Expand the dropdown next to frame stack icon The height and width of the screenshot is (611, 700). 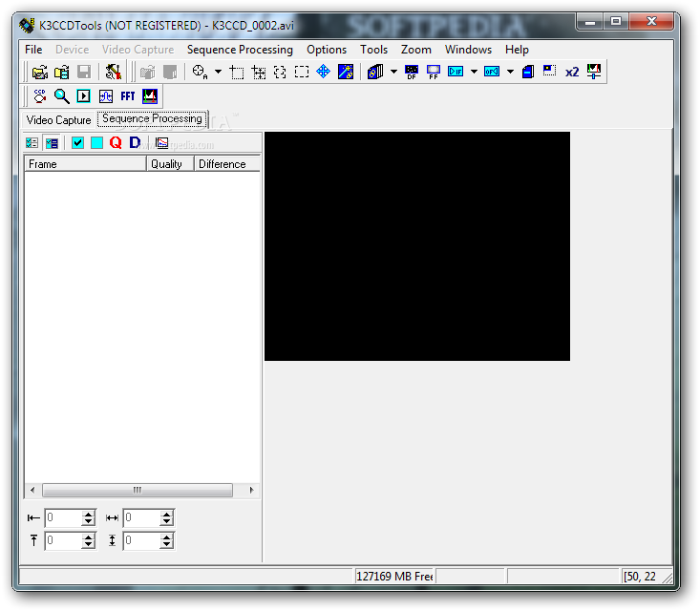tap(393, 72)
